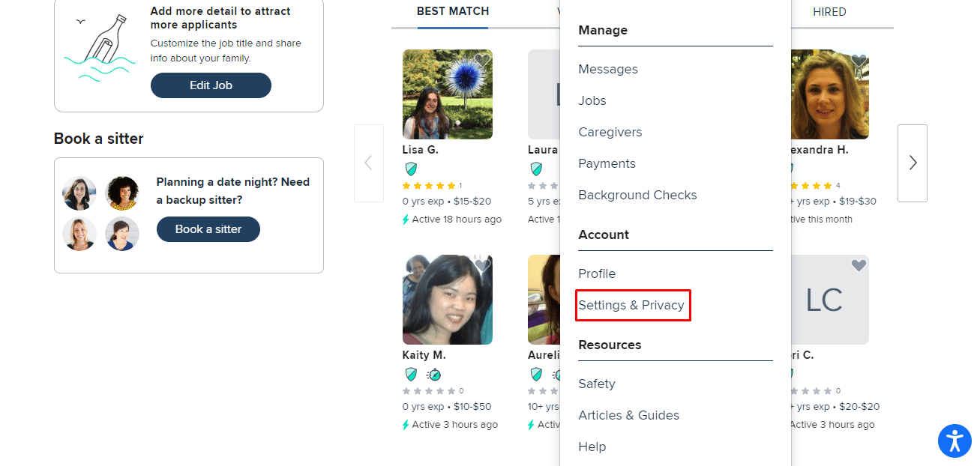
Task: Click Lisa G.'s star rating
Action: tap(429, 186)
